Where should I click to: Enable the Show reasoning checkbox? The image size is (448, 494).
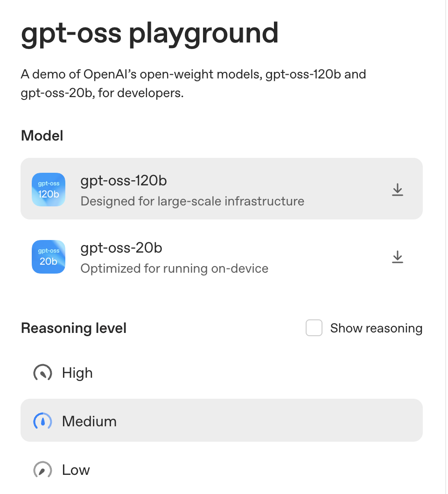tap(314, 328)
